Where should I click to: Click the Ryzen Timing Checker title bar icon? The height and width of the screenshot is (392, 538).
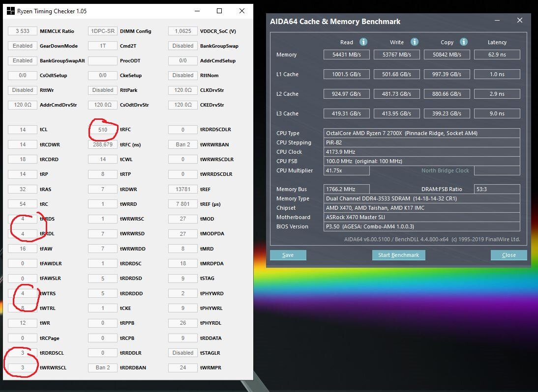[x=11, y=11]
